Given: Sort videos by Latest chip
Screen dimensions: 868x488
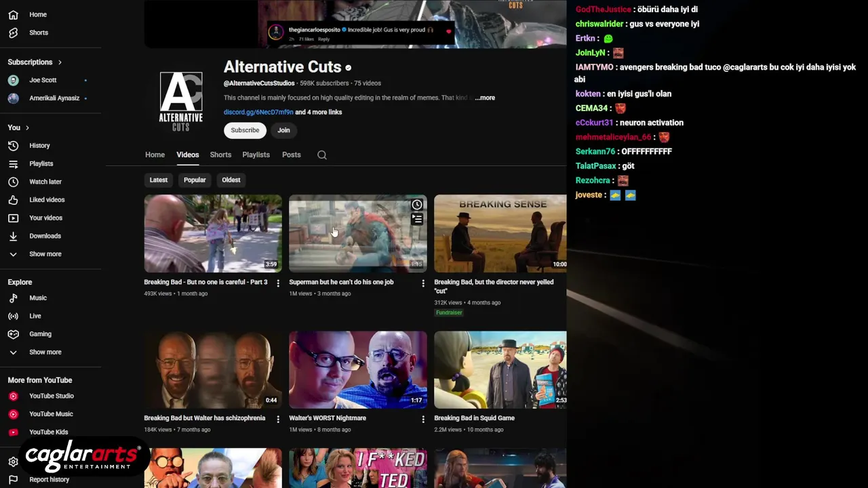Looking at the screenshot, I should [x=159, y=180].
